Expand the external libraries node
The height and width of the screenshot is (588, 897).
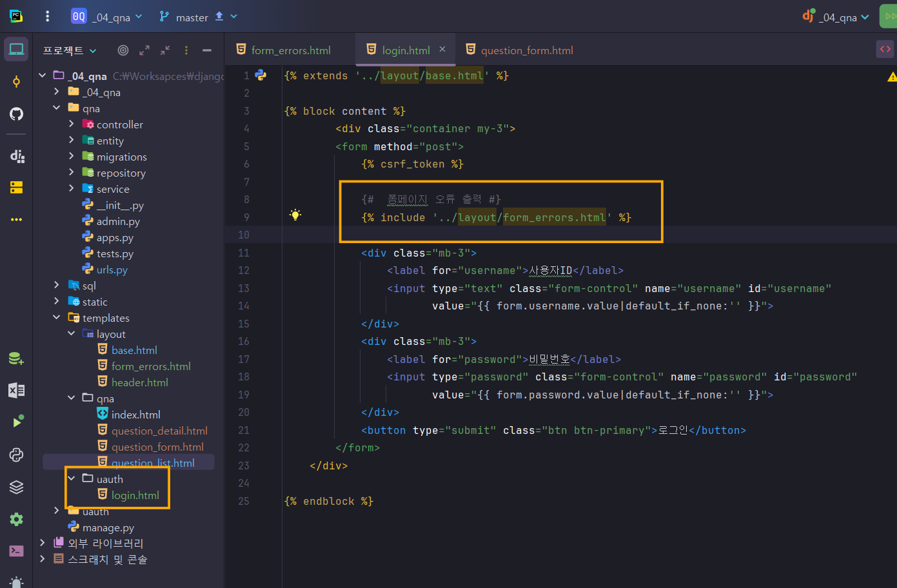pos(42,543)
